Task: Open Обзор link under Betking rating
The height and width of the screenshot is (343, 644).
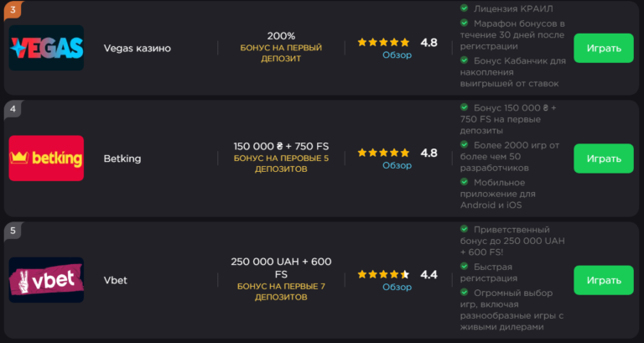Action: 397,166
